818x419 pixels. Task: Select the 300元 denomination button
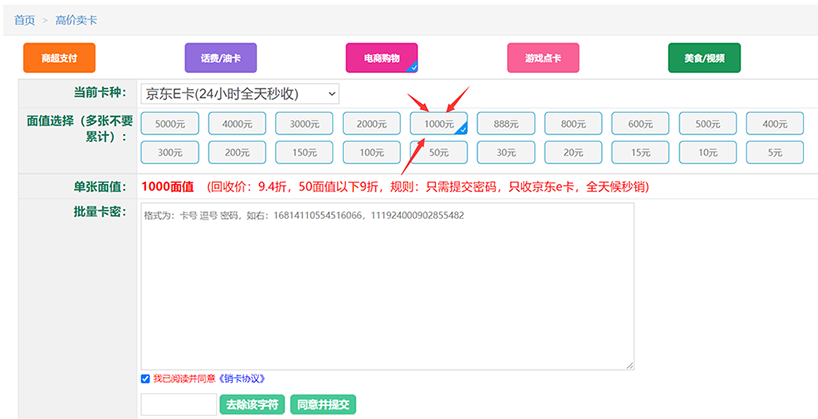click(x=170, y=152)
